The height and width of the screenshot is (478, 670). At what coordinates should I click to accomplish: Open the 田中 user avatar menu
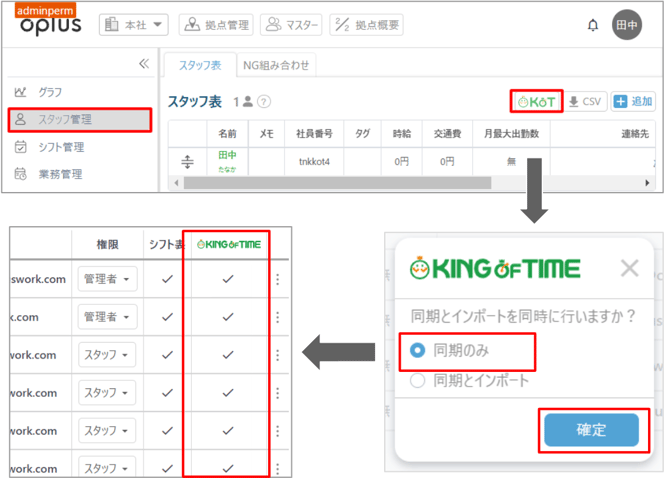pos(627,25)
